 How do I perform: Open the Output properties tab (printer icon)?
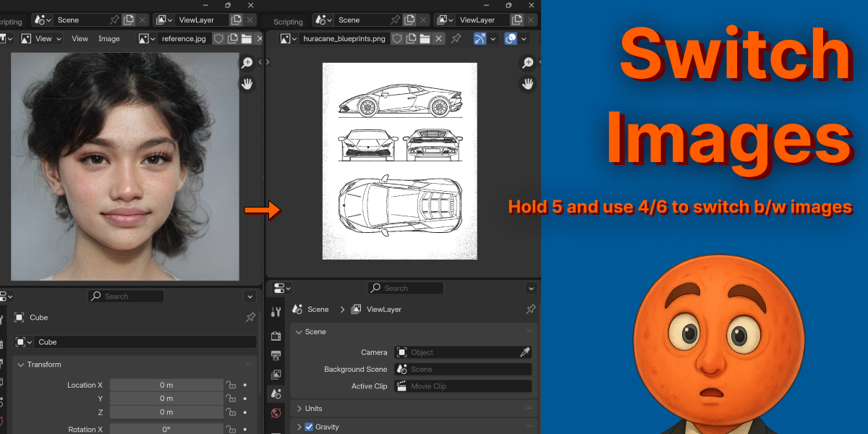click(276, 355)
